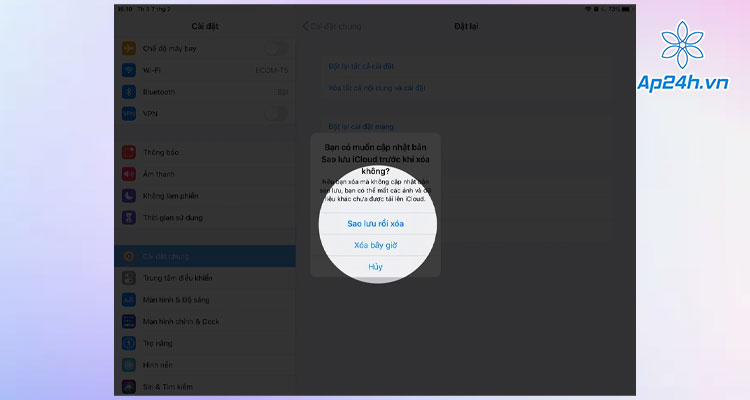The width and height of the screenshot is (750, 400).
Task: Tap the VPN icon
Action: click(129, 114)
